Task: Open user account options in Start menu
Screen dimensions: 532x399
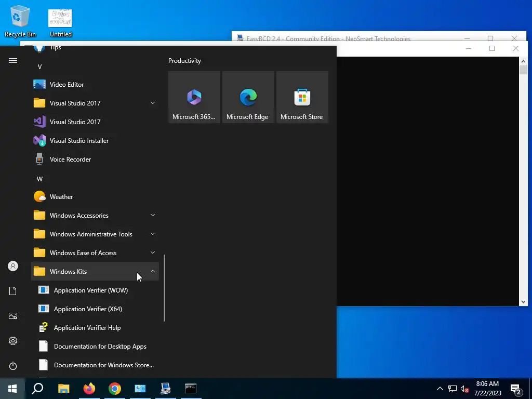Action: 13,266
